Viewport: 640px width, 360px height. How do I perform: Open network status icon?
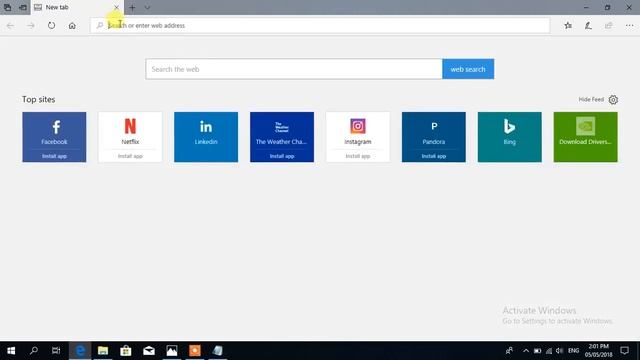pyautogui.click(x=549, y=351)
